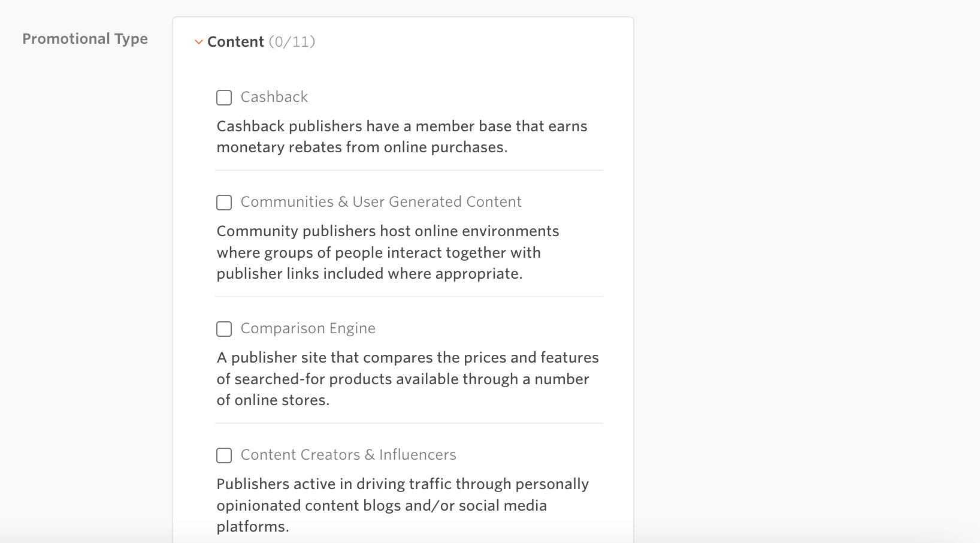Tick the Comparison Engine checkbox
The width and height of the screenshot is (980, 543).
(x=224, y=329)
